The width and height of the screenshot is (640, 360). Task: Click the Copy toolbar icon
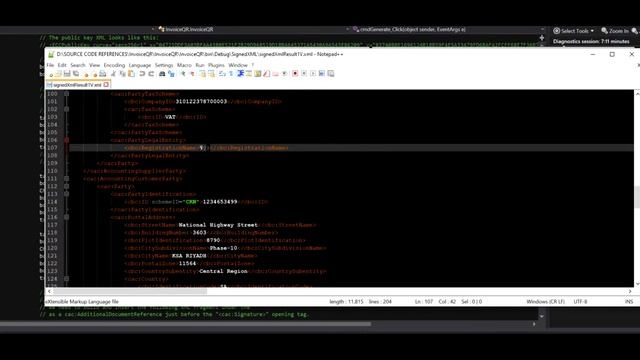122,74
